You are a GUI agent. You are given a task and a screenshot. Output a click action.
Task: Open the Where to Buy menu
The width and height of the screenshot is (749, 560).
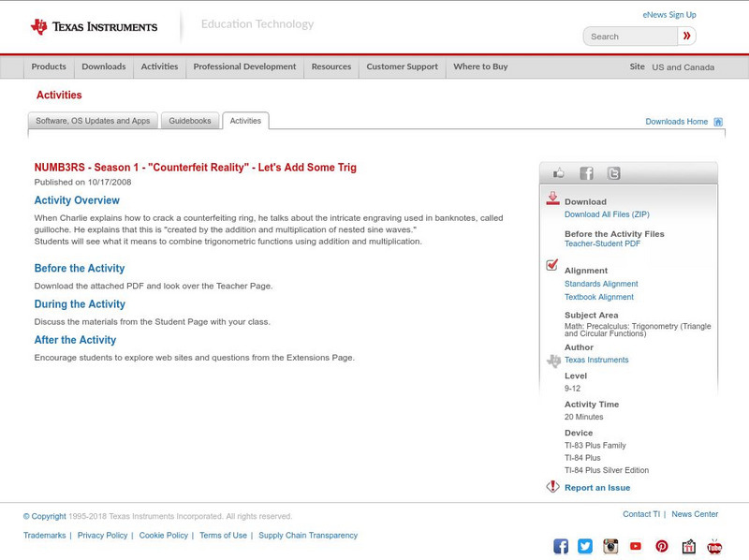[480, 66]
